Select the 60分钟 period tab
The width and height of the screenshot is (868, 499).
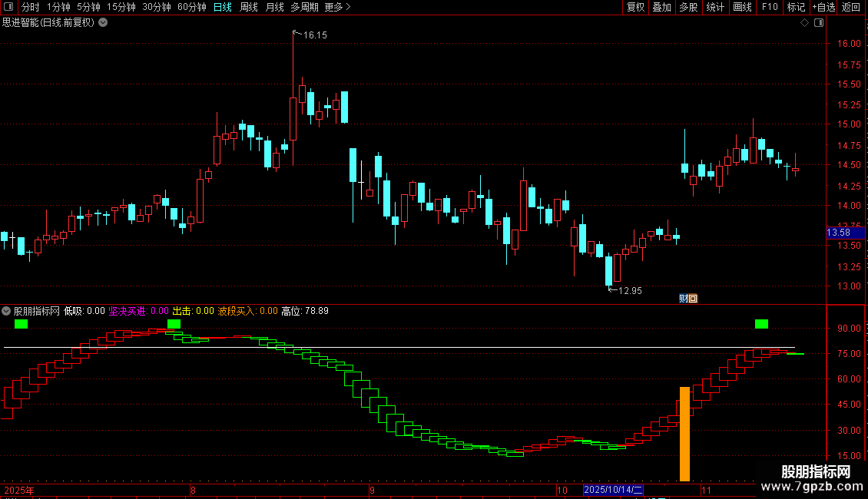pyautogui.click(x=191, y=7)
